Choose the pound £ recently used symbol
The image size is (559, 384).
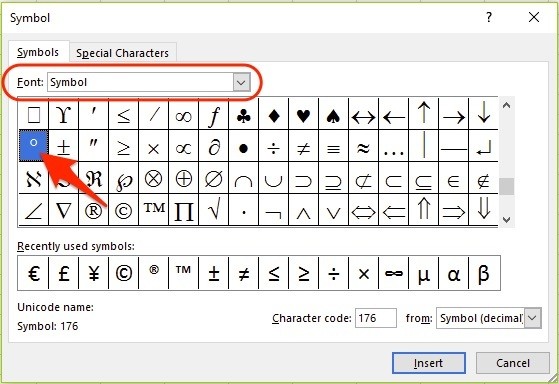coord(63,273)
